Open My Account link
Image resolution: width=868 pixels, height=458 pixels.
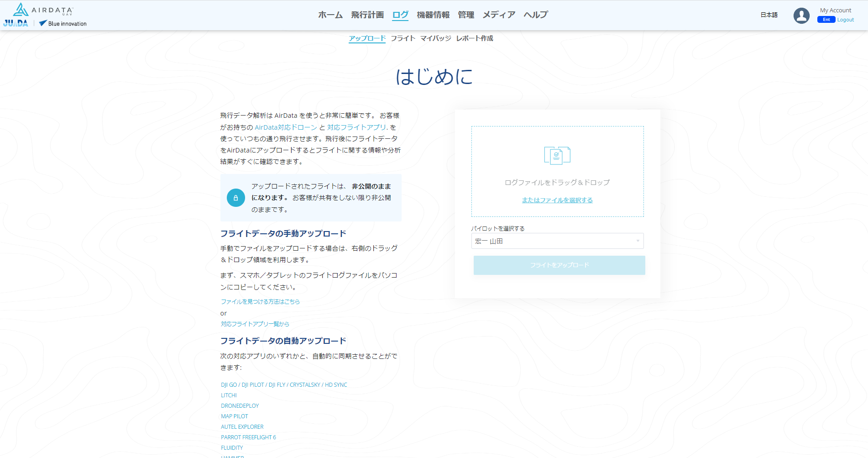(836, 10)
